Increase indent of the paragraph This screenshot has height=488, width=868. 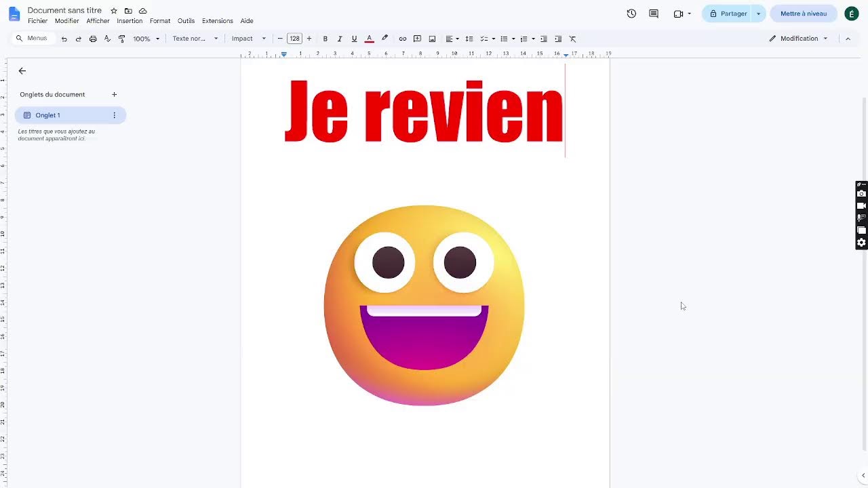tap(558, 39)
